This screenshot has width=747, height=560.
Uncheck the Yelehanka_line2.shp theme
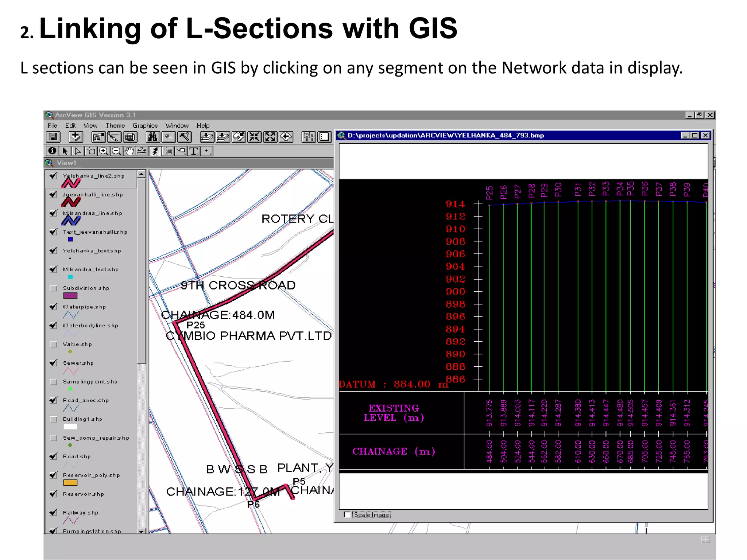click(x=54, y=176)
